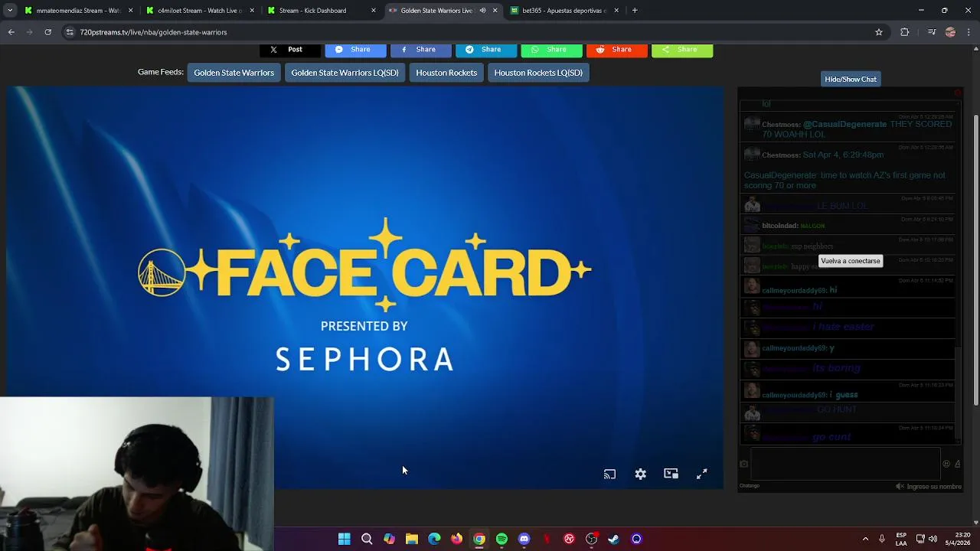Share via WhatsApp button
This screenshot has height=551, width=980.
point(551,50)
